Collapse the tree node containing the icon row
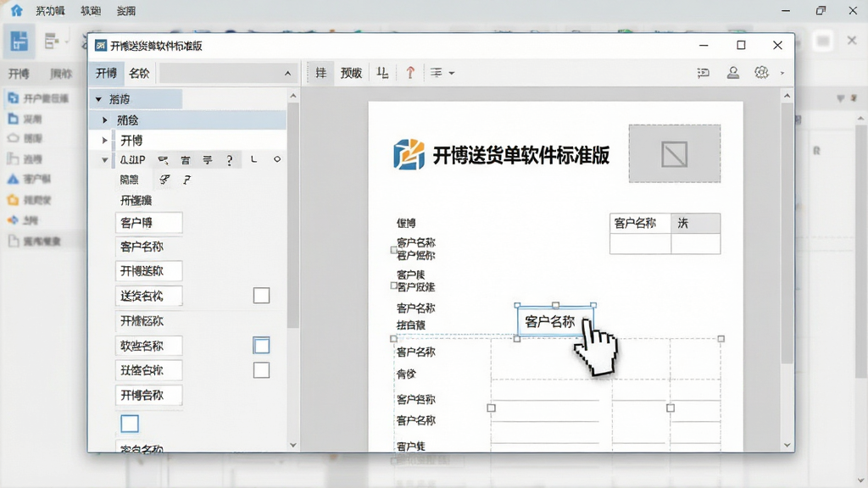The height and width of the screenshot is (488, 868). coord(104,160)
